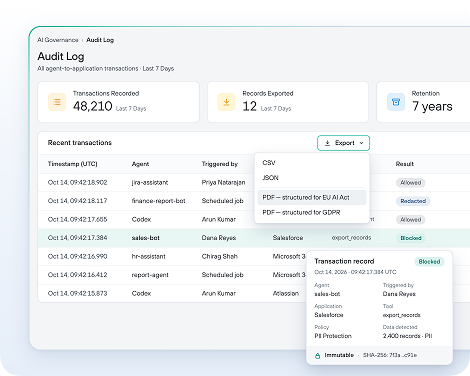Click the Redacted result badge
This screenshot has width=470, height=376.
tap(413, 201)
